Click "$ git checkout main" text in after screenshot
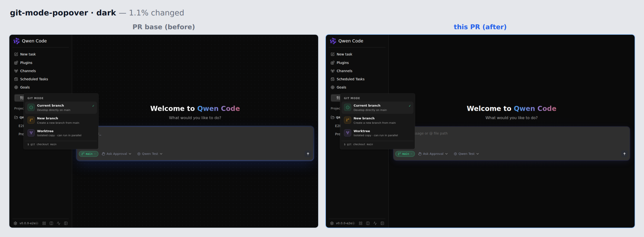Image resolution: width=644 pixels, height=237 pixels. point(358,144)
